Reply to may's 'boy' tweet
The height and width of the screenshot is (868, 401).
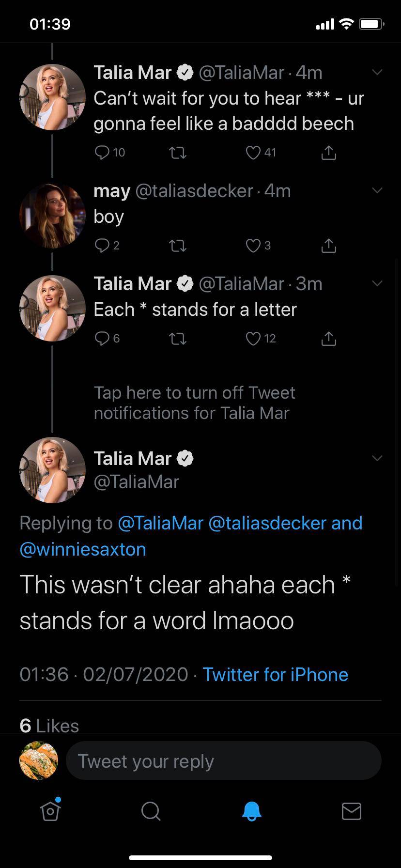[x=102, y=246]
